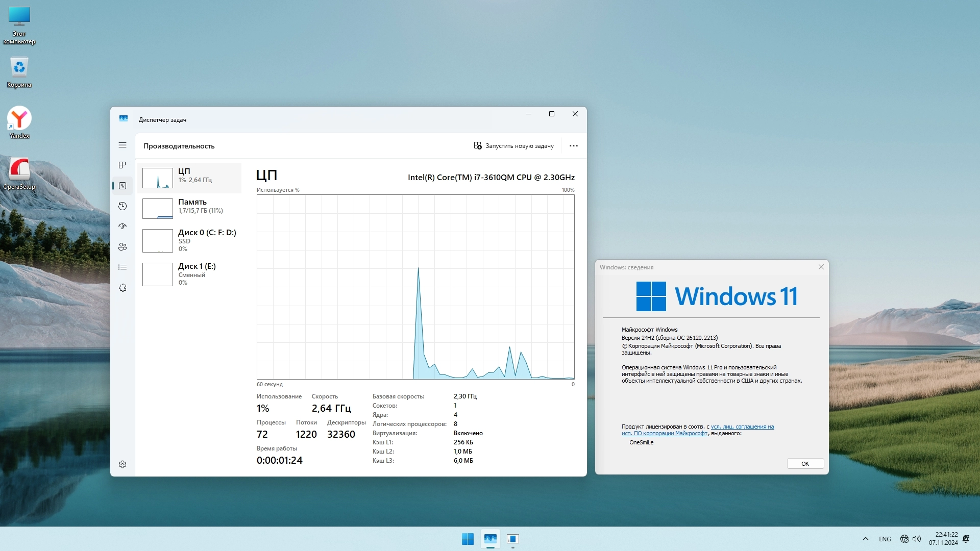980x551 pixels.
Task: Select Disk 0 (C: F: D:) item
Action: (189, 240)
